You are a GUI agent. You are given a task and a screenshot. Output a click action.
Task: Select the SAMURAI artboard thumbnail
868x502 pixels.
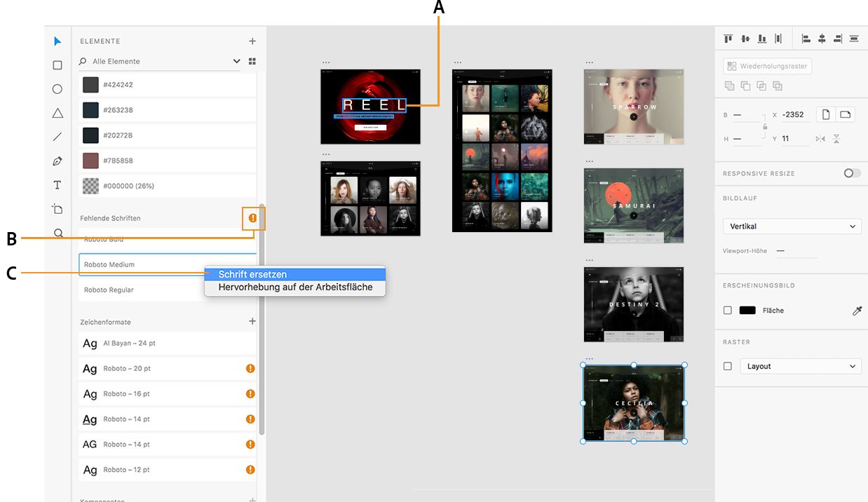click(634, 205)
